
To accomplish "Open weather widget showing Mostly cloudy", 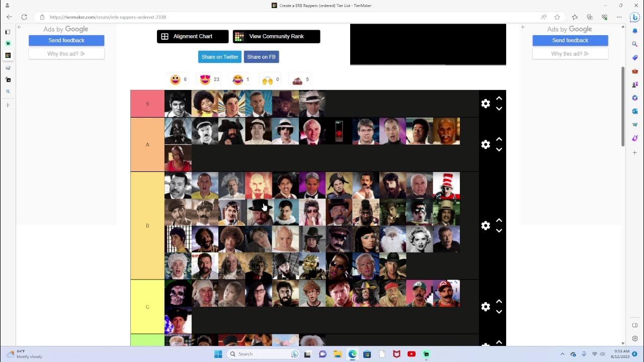I will point(24,354).
